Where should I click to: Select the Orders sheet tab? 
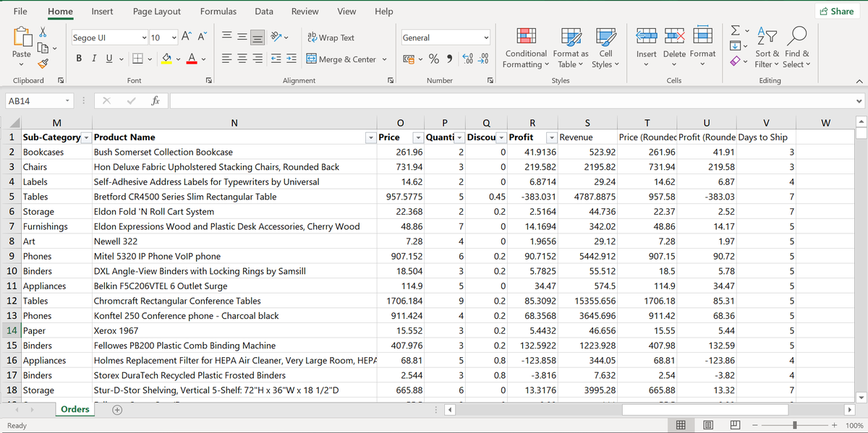tap(75, 409)
